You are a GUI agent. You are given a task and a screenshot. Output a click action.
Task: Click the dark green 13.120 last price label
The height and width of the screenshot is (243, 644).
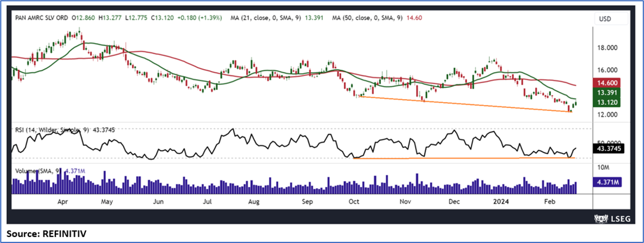click(x=607, y=102)
